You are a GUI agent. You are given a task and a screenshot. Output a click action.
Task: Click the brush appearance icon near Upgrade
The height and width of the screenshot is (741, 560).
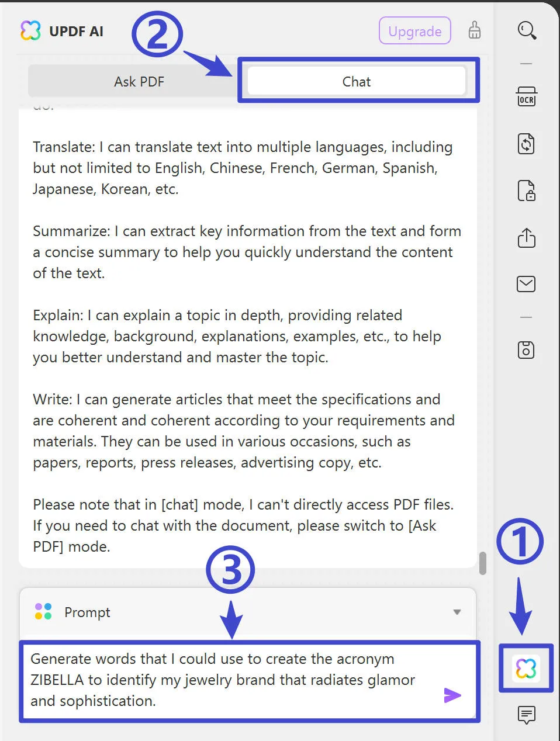pos(474,31)
